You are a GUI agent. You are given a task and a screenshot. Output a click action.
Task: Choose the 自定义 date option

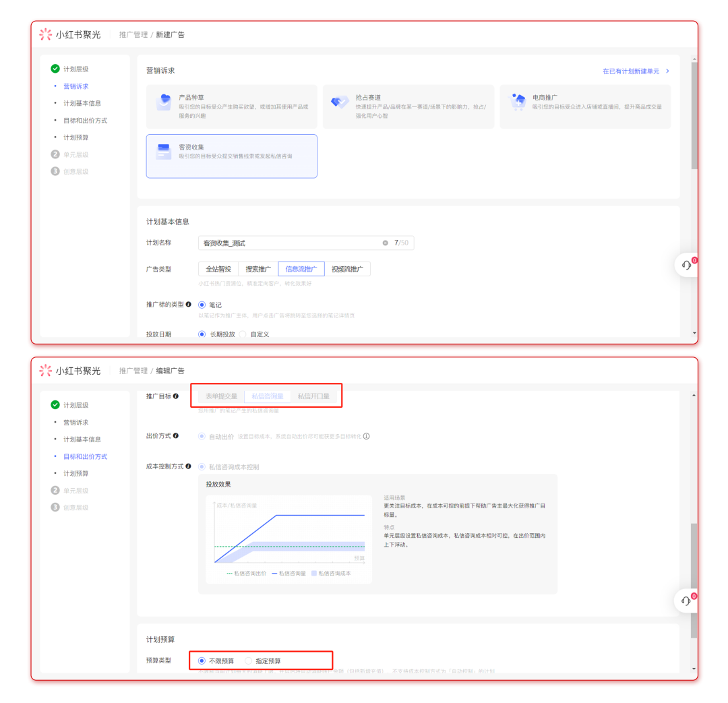tap(243, 334)
